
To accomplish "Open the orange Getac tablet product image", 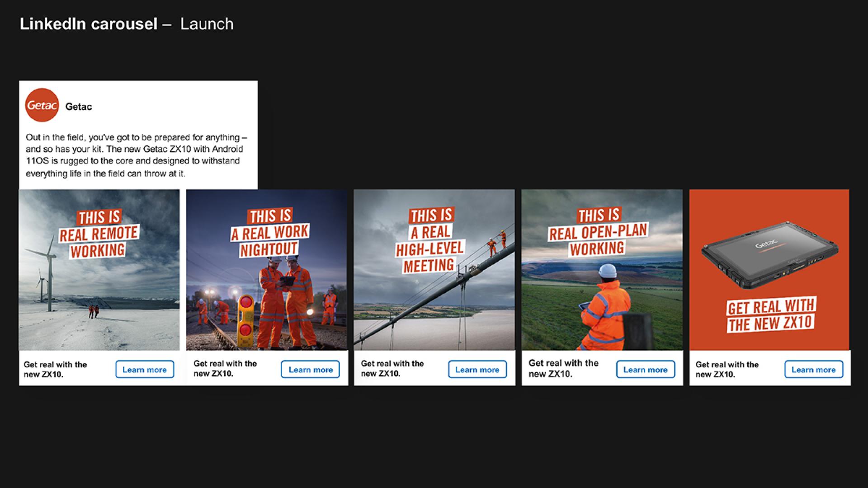I will (x=769, y=270).
